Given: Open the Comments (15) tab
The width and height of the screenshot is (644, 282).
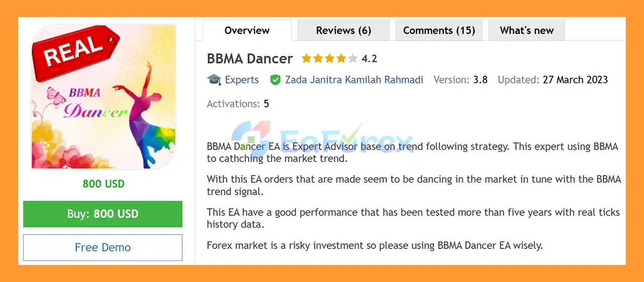Looking at the screenshot, I should [439, 30].
